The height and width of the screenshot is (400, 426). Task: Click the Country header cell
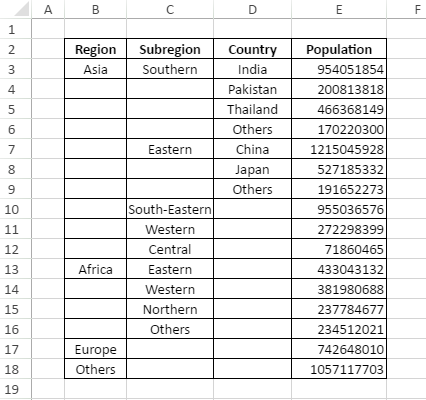point(252,49)
